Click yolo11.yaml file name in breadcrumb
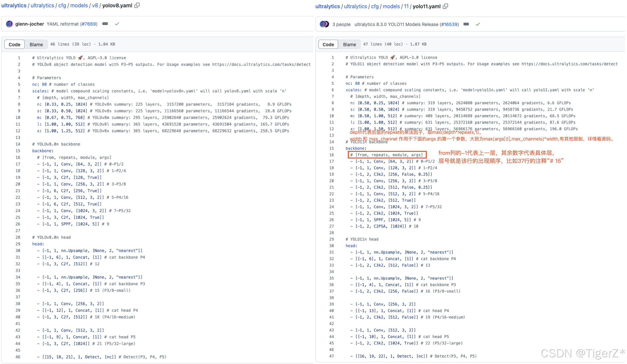The height and width of the screenshot is (364, 627). pyautogui.click(x=426, y=6)
